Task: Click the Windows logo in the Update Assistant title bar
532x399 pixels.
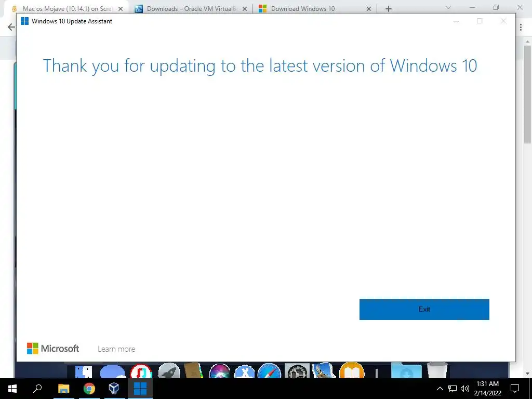Action: click(x=24, y=21)
